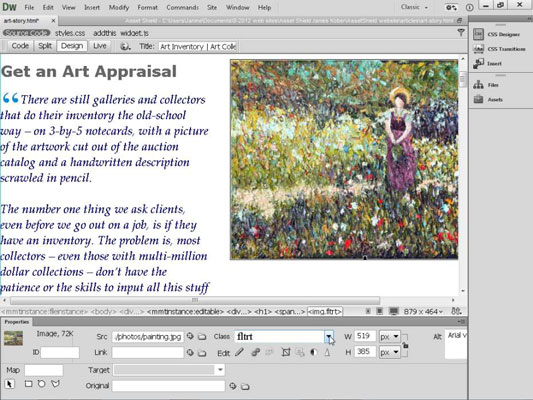Open the width px units dropdown
This screenshot has height=400, width=533.
coord(390,337)
